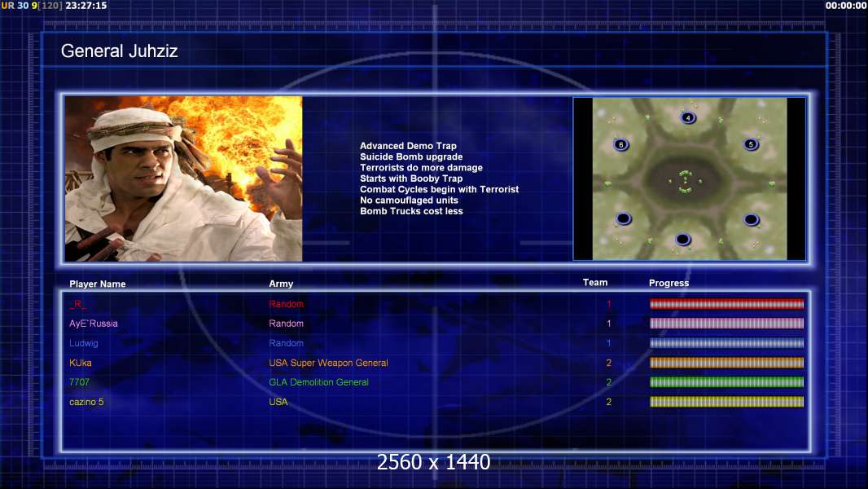Click "GLA Demolition General" army text

pos(319,382)
